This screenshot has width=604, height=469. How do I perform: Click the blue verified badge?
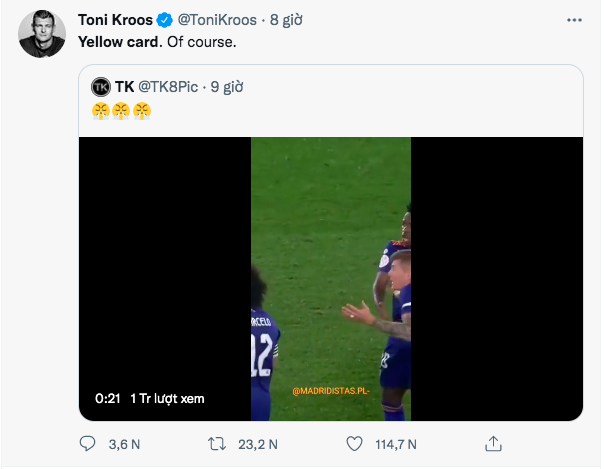(x=164, y=20)
